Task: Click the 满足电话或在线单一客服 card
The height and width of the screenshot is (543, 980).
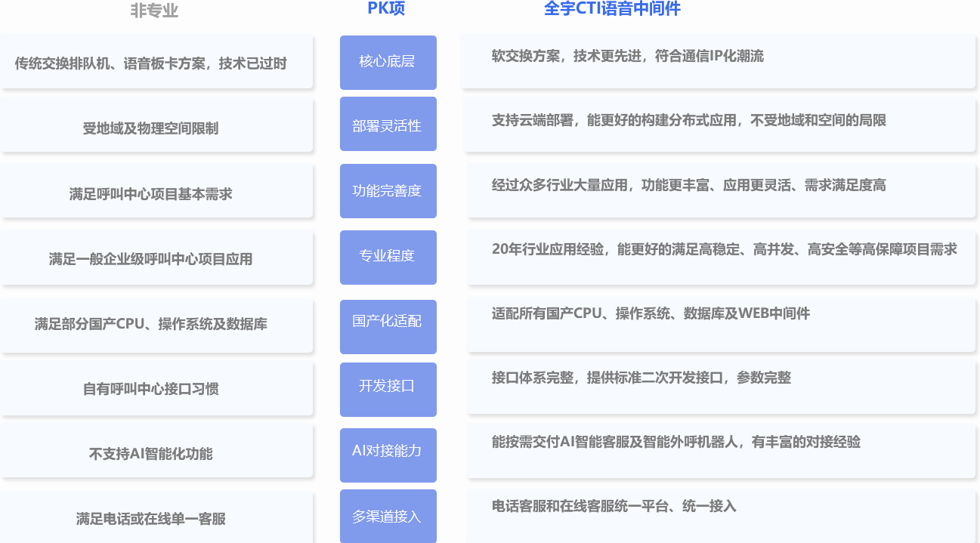Action: point(156,519)
